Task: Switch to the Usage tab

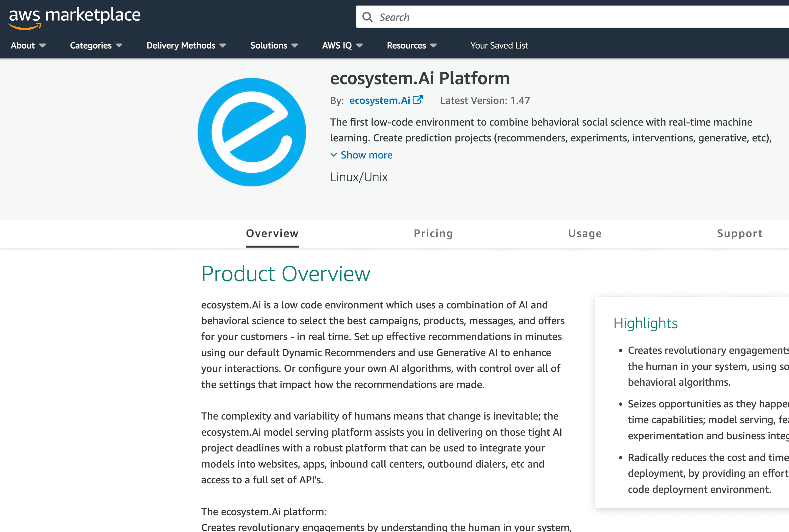Action: pos(585,233)
